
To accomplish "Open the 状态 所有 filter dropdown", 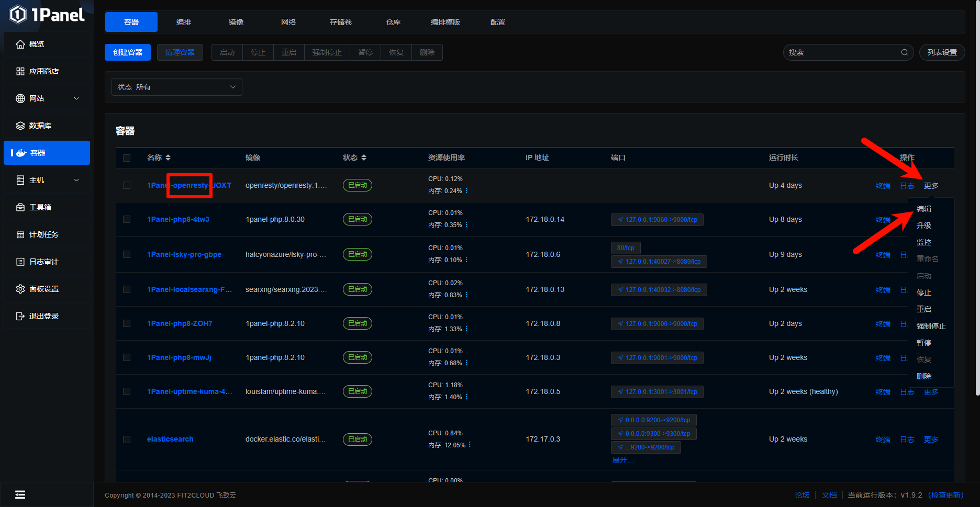I will coord(177,87).
